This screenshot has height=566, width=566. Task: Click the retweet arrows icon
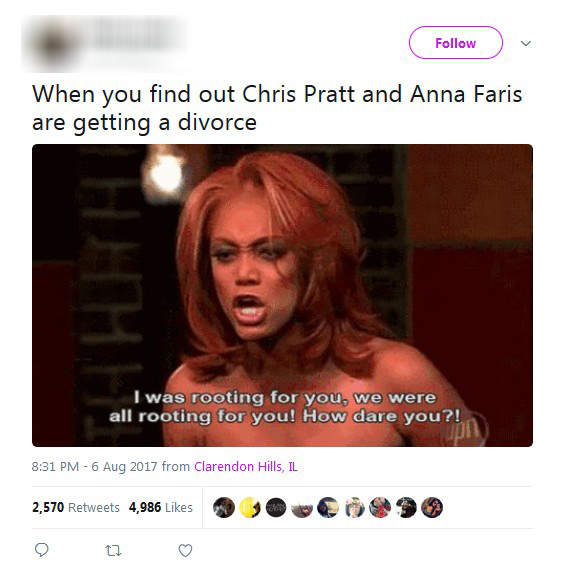coord(113,550)
